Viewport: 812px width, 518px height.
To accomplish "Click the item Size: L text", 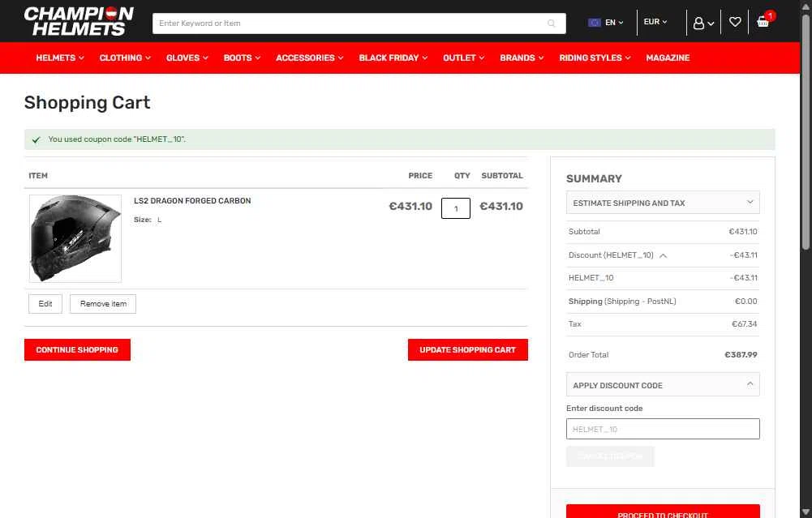I will (x=148, y=220).
